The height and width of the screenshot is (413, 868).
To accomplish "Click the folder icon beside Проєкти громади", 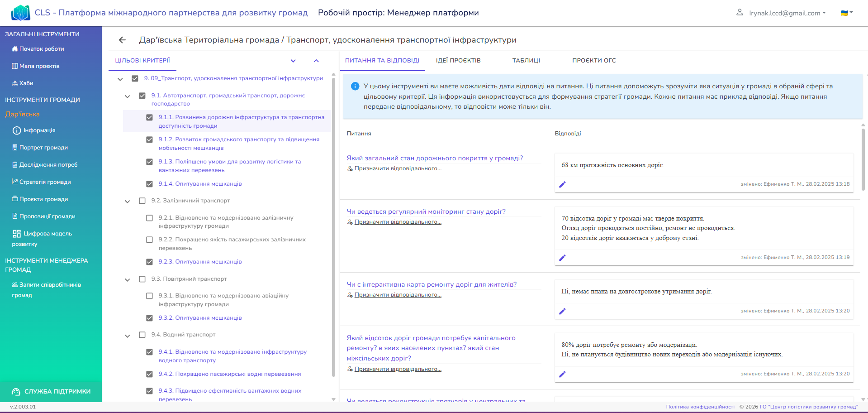I will (15, 199).
